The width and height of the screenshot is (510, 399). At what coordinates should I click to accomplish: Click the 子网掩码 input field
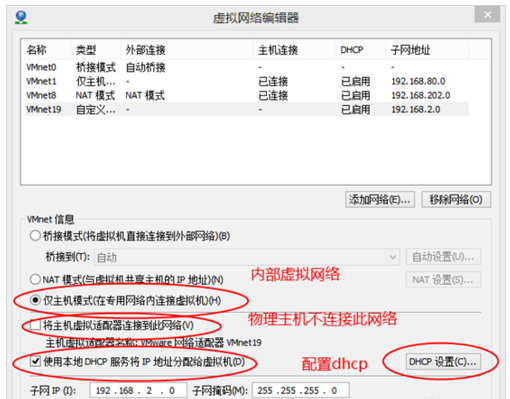click(x=301, y=390)
